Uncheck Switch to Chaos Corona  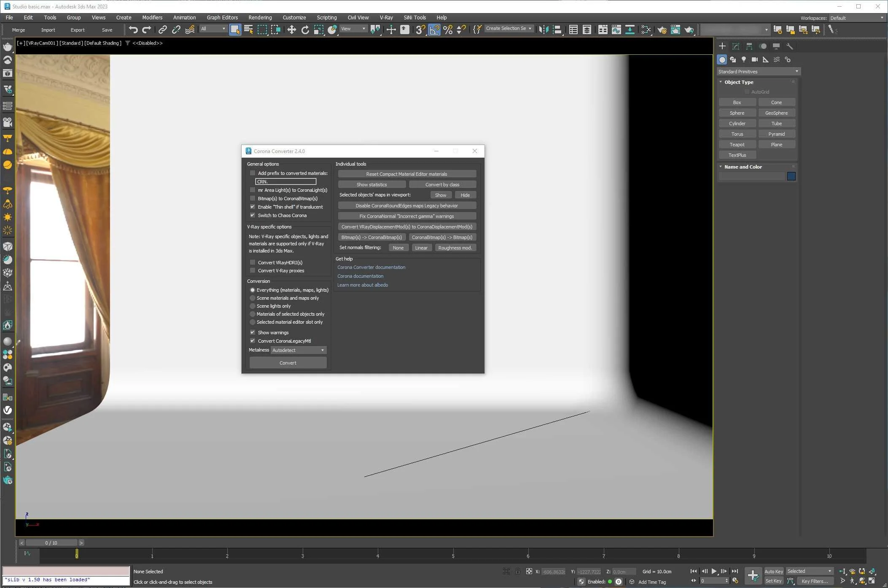click(x=253, y=215)
